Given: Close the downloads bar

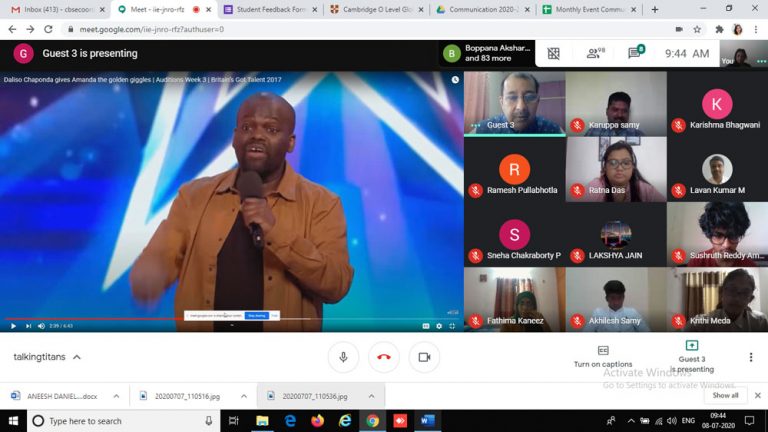Looking at the screenshot, I should click(758, 395).
